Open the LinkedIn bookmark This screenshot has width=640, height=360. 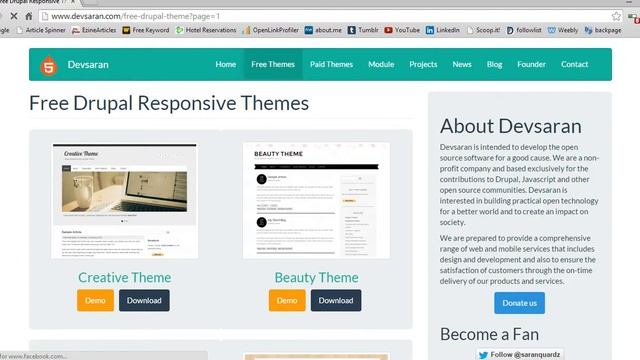[443, 30]
